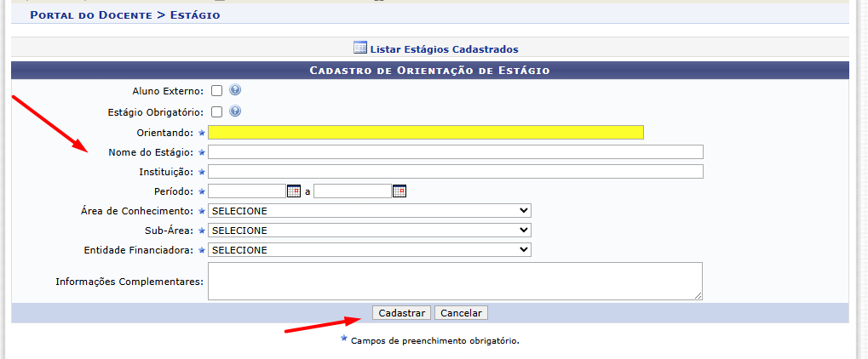Focus the Período start date field
Image resolution: width=868 pixels, height=359 pixels.
(x=247, y=191)
